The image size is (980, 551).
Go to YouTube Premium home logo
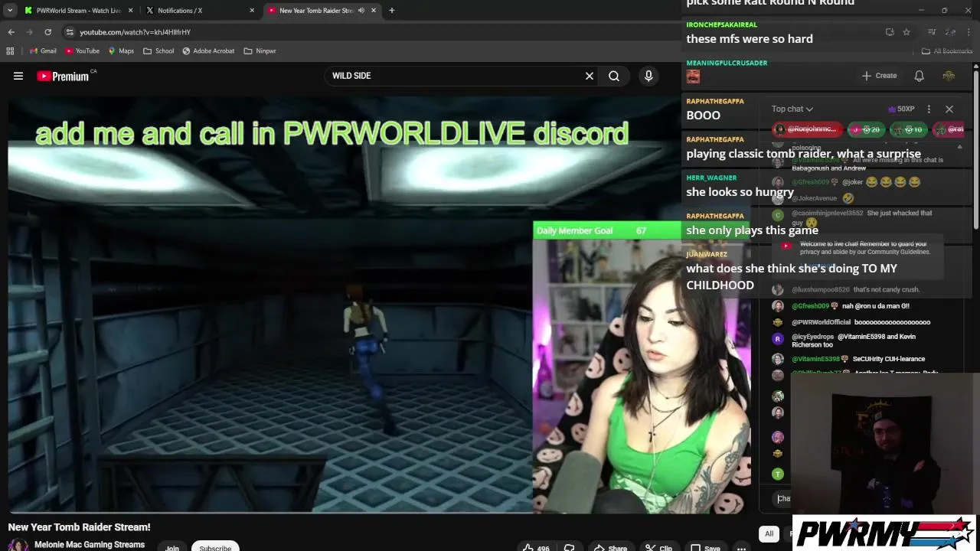pyautogui.click(x=63, y=76)
